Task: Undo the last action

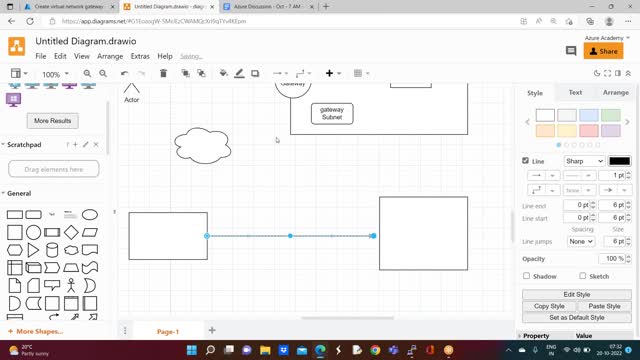Action: coord(124,73)
